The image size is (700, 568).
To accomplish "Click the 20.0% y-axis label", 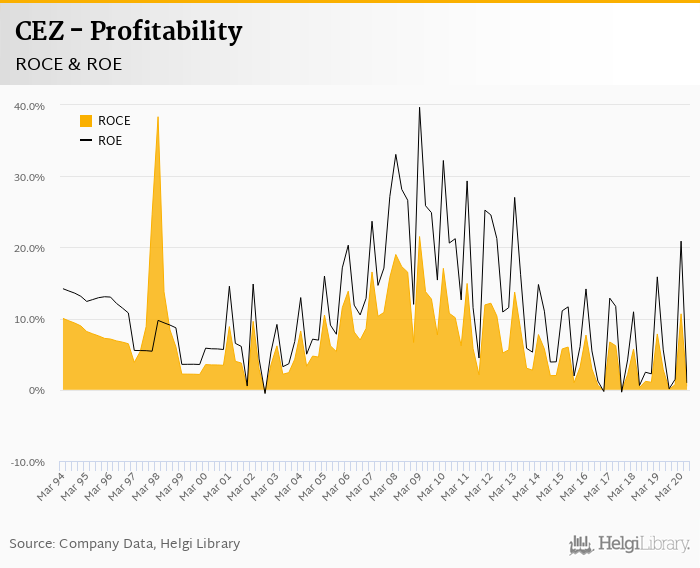I will click(x=30, y=248).
